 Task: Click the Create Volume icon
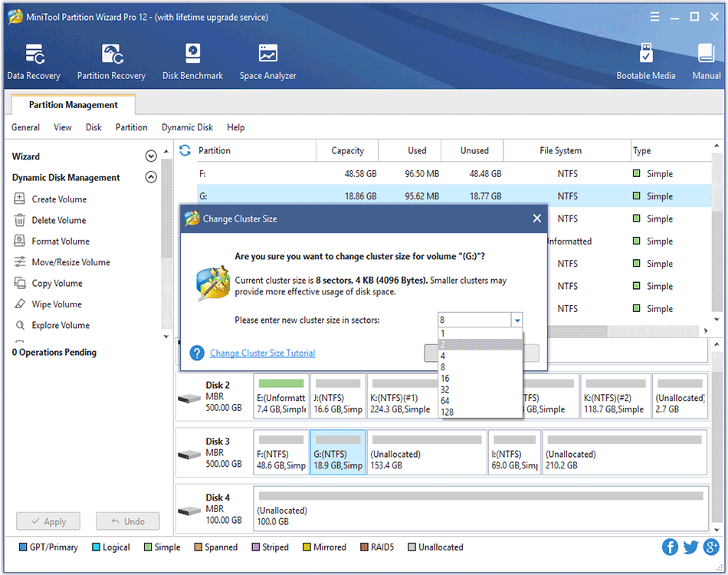(x=19, y=199)
